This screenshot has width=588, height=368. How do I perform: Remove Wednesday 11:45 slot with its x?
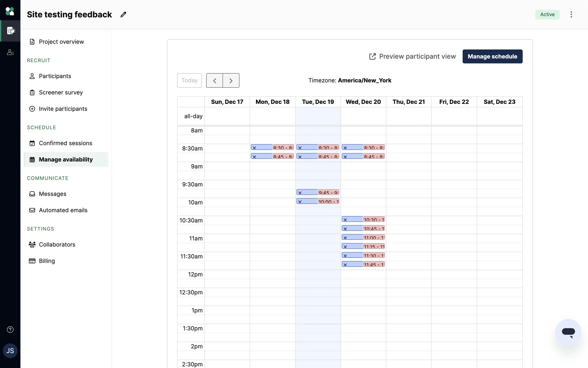pyautogui.click(x=345, y=265)
